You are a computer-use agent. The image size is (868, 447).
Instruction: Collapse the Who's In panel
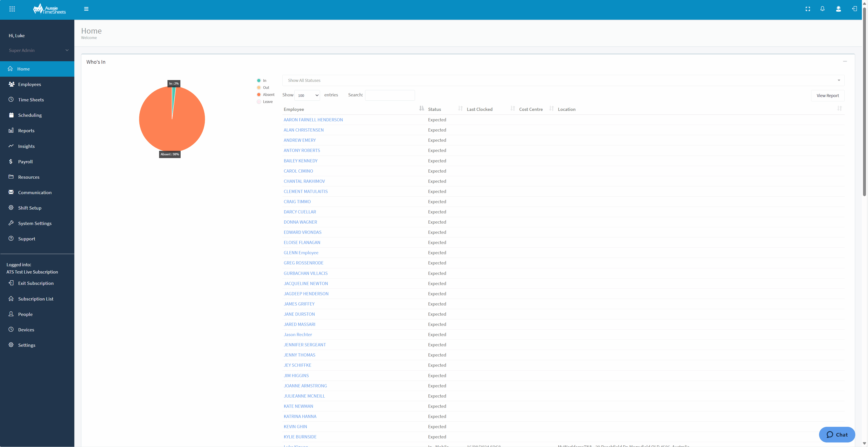[845, 61]
